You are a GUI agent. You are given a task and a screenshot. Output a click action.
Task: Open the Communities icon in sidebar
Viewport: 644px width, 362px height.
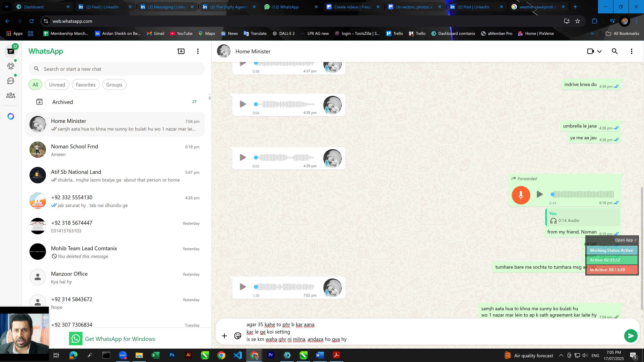click(11, 95)
